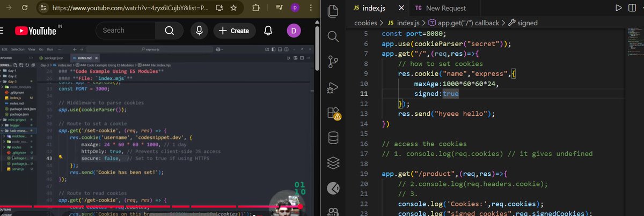Open the database icon in the activity bar

(333, 138)
